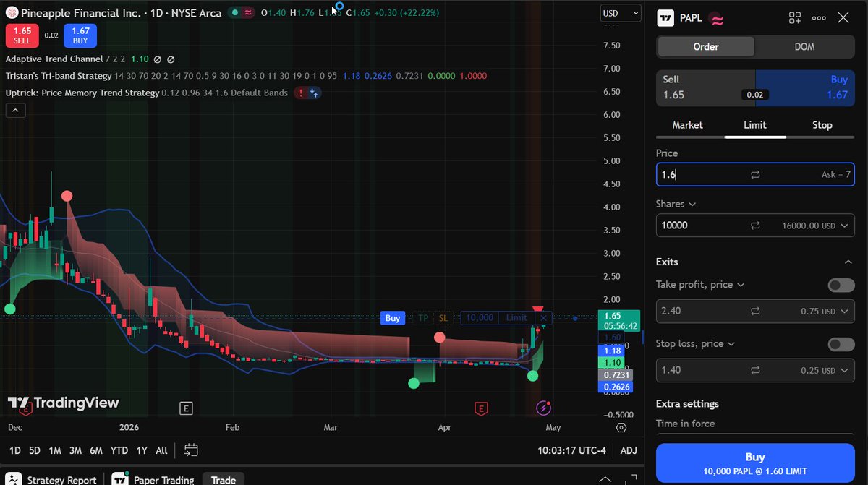Switch to the Order tab

click(706, 46)
